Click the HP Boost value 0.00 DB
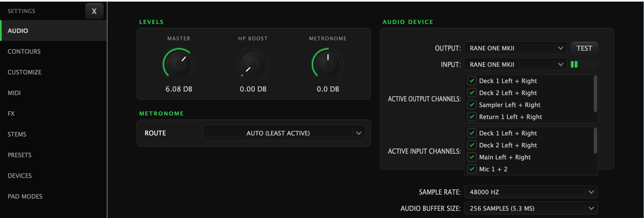The height and width of the screenshot is (218, 644). 253,89
